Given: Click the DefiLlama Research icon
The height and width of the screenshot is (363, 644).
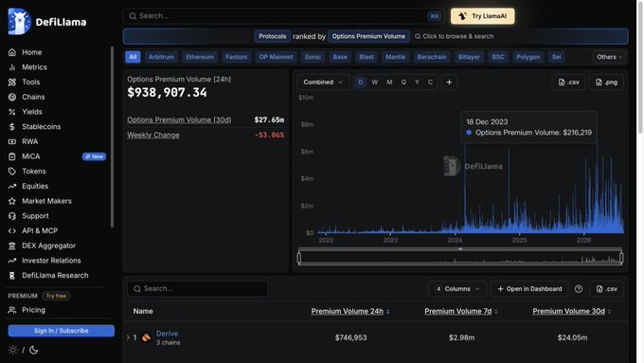Looking at the screenshot, I should [x=12, y=276].
